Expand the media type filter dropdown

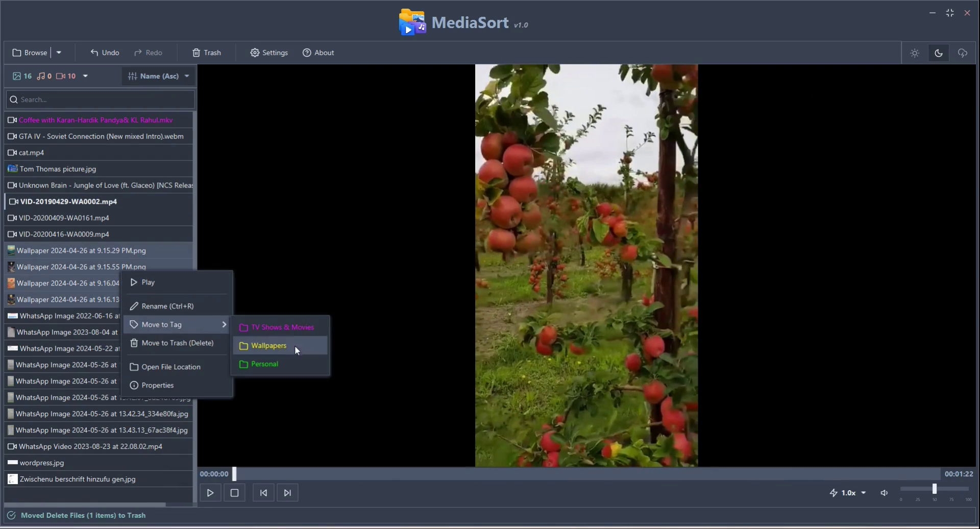[x=85, y=76]
